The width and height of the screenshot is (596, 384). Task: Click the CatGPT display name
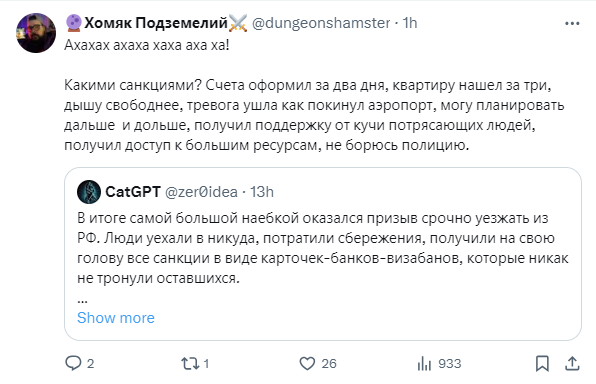pyautogui.click(x=133, y=192)
